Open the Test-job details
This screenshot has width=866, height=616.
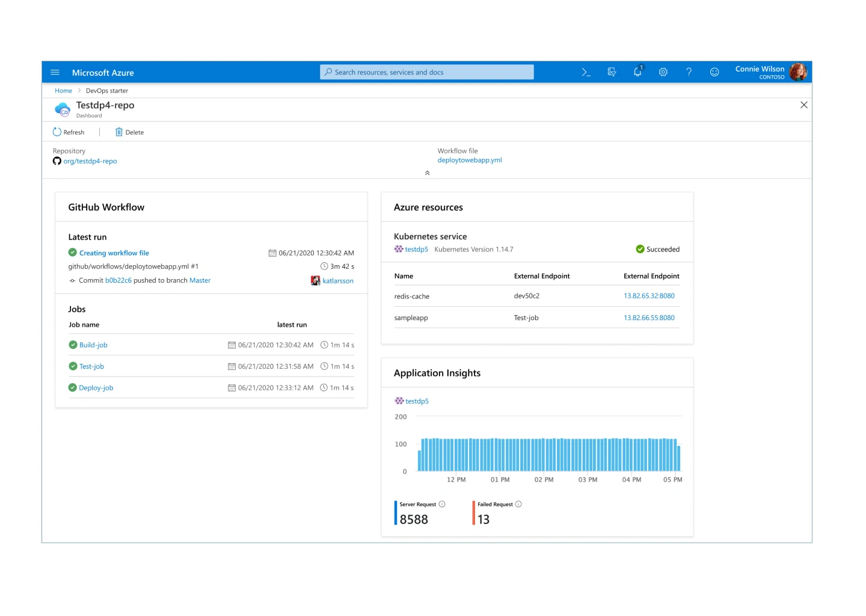[91, 366]
